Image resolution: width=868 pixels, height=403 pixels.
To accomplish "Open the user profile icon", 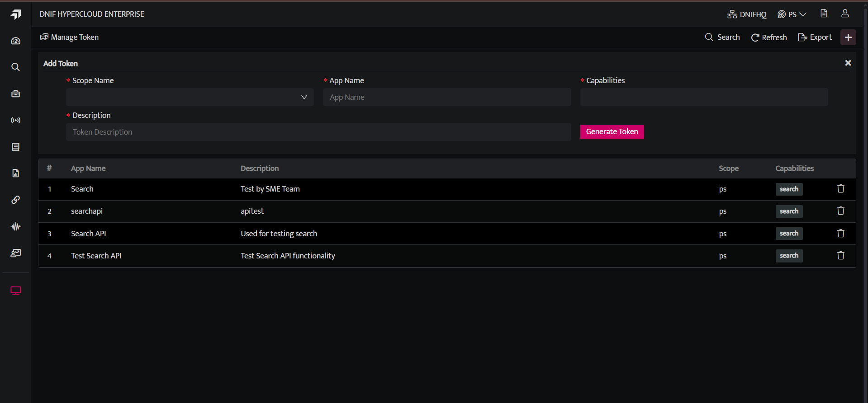I will [x=845, y=14].
